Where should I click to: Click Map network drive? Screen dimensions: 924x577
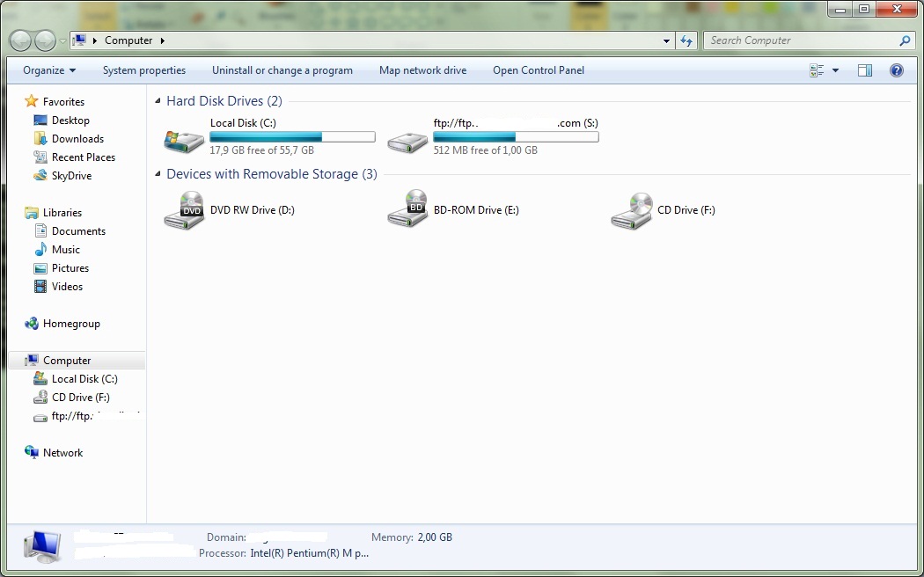pyautogui.click(x=422, y=70)
